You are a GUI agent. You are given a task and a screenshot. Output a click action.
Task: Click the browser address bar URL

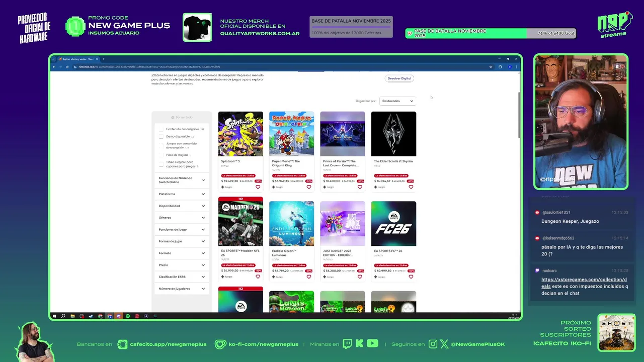[149, 67]
